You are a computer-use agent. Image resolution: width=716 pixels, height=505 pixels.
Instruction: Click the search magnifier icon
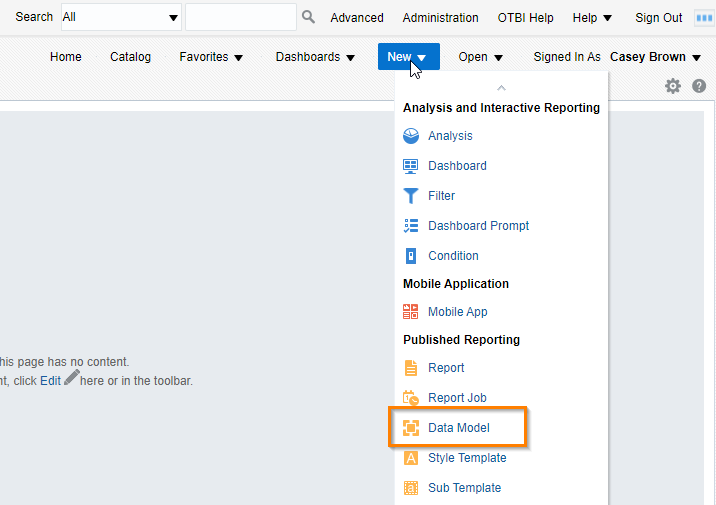tap(308, 17)
